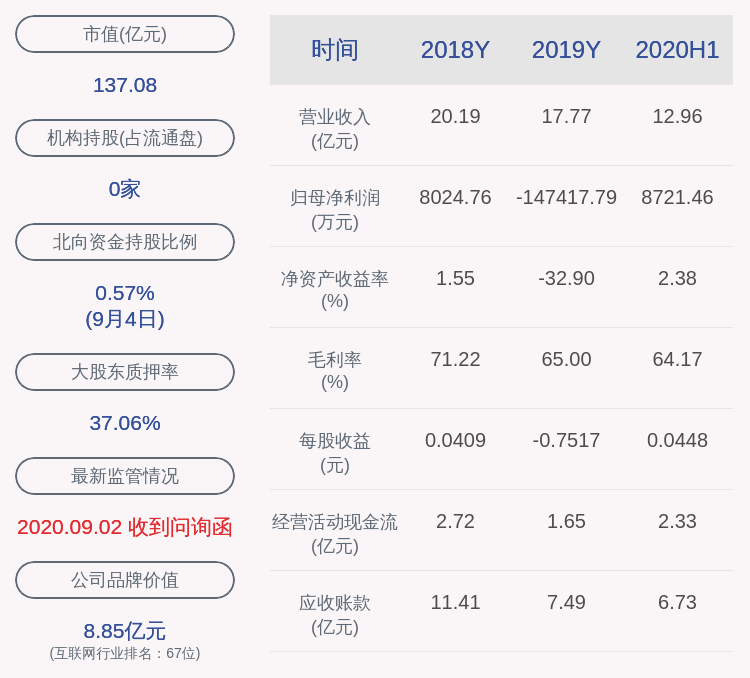Select the 0.57% northbound holding value
750x678 pixels.
pyautogui.click(x=125, y=293)
